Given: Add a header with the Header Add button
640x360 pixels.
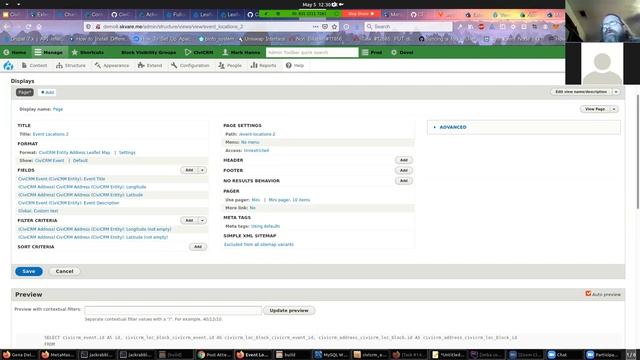Looking at the screenshot, I should click(404, 160).
